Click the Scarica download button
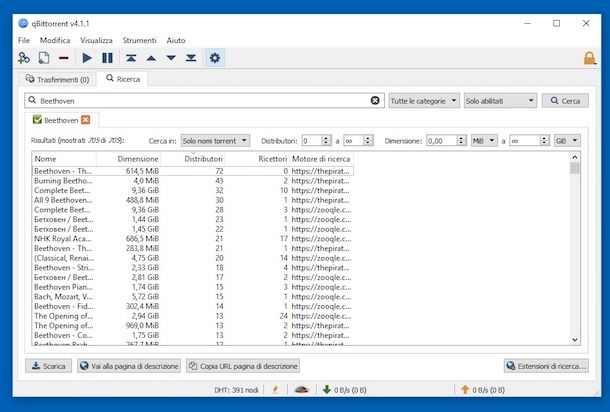Image resolution: width=610 pixels, height=412 pixels. [49, 366]
